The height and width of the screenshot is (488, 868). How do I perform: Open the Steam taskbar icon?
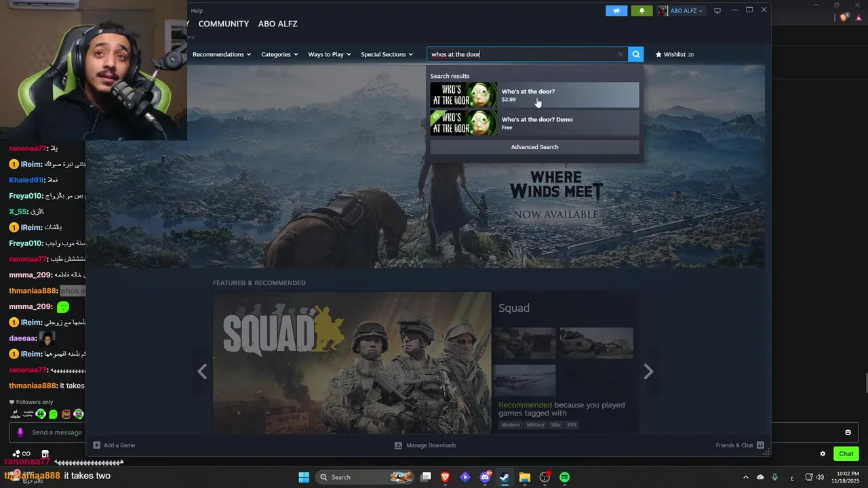(x=505, y=477)
